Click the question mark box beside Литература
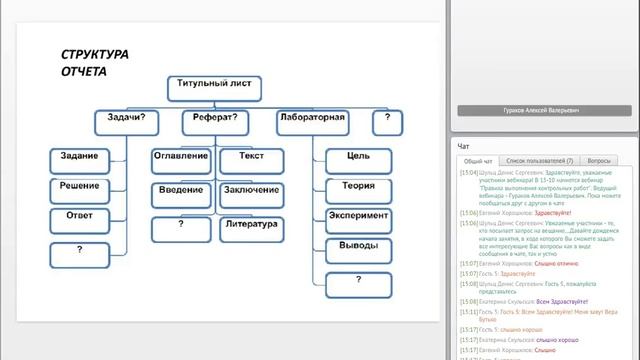The width and height of the screenshot is (640, 360). (x=181, y=230)
